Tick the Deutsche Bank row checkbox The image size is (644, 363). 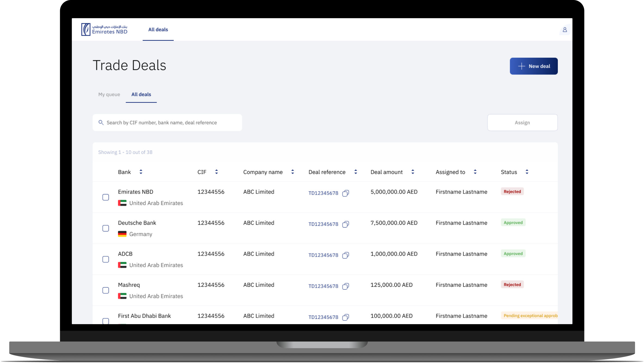click(106, 228)
